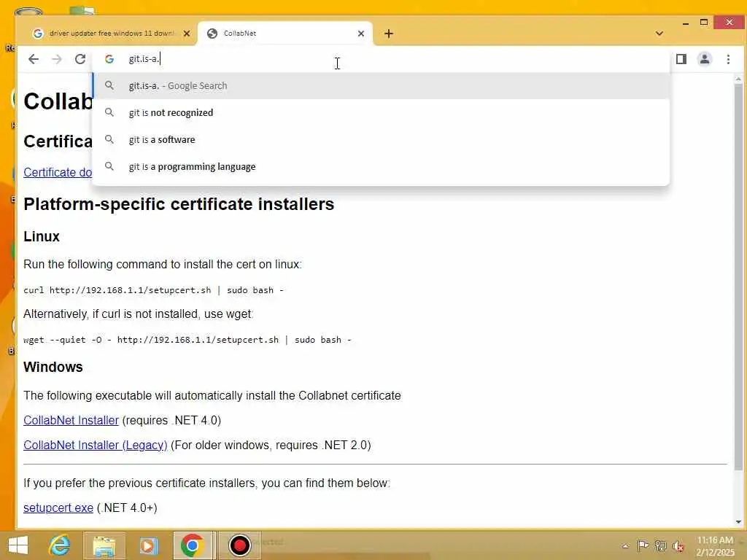Screen dimensions: 747x560
Task: Click the Windows heading
Action: click(53, 367)
